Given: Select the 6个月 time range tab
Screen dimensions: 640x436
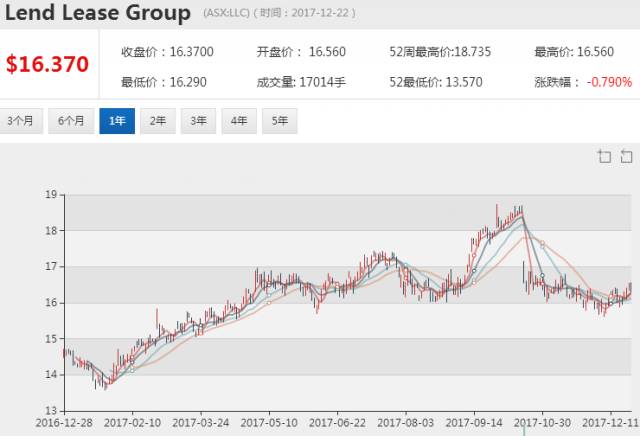Looking at the screenshot, I should pyautogui.click(x=71, y=121).
